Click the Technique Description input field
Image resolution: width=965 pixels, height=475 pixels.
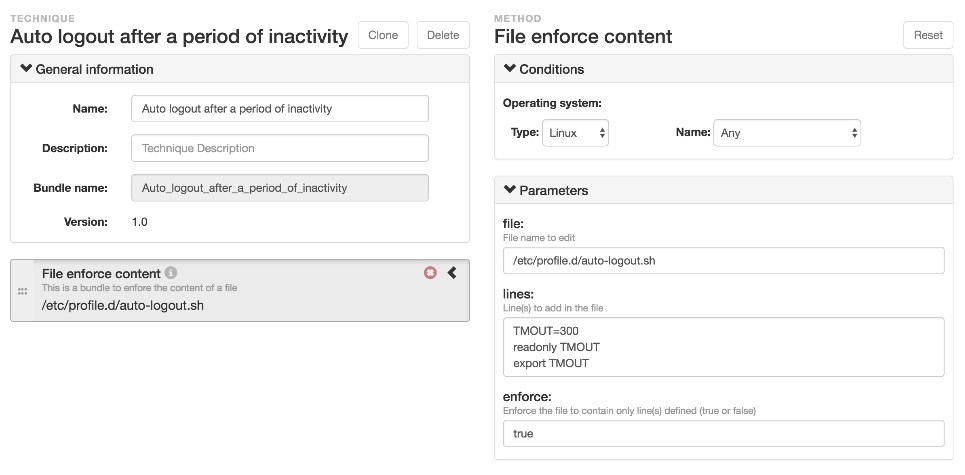click(x=280, y=148)
